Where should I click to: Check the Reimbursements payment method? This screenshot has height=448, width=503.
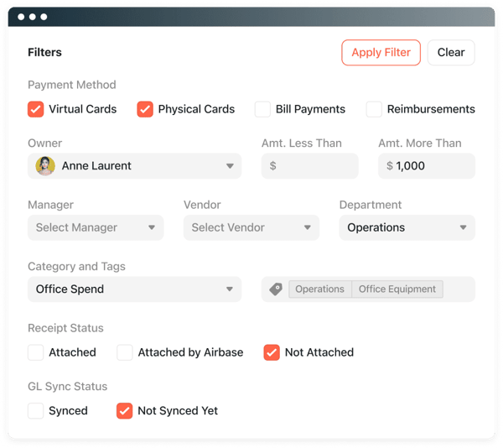coord(374,109)
